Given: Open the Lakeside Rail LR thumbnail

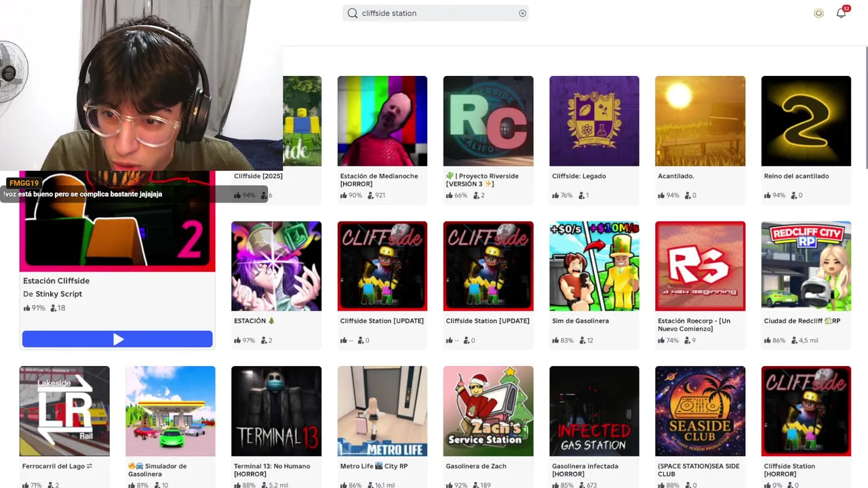Looking at the screenshot, I should pos(64,411).
